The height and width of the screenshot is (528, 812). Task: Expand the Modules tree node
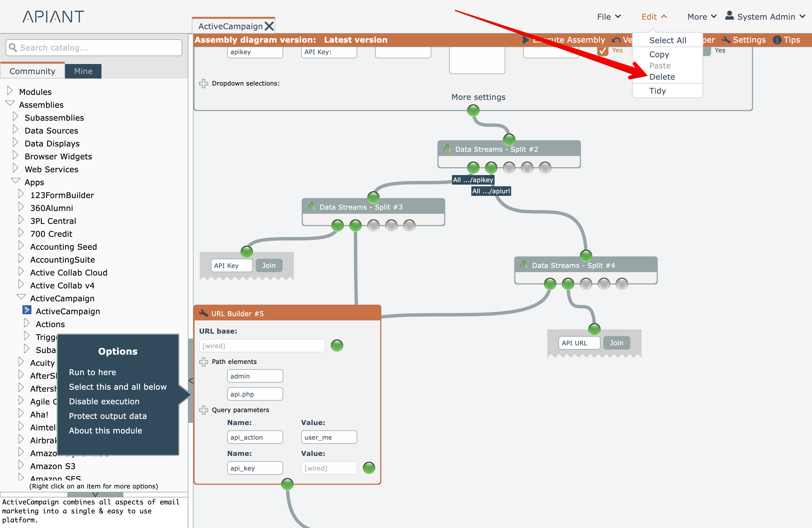[10, 91]
